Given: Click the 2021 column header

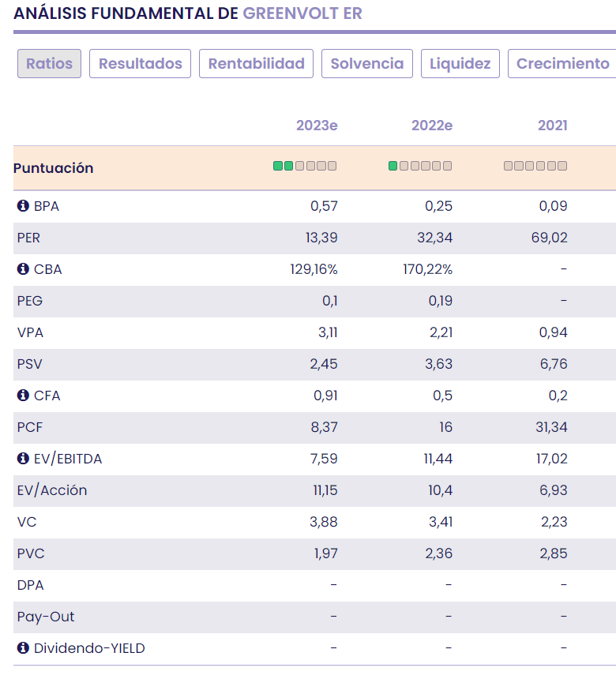Looking at the screenshot, I should 552,126.
